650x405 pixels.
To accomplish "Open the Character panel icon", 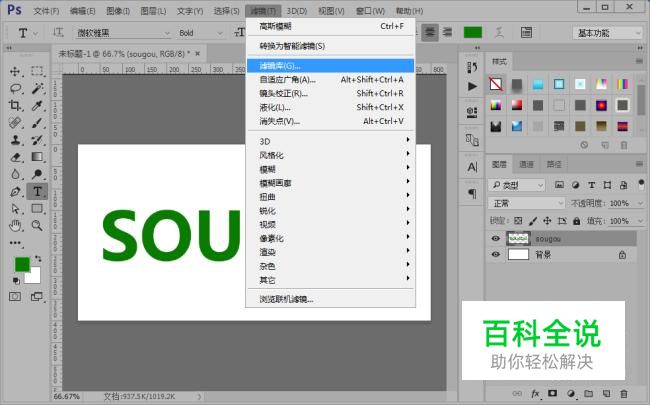I will (x=472, y=167).
